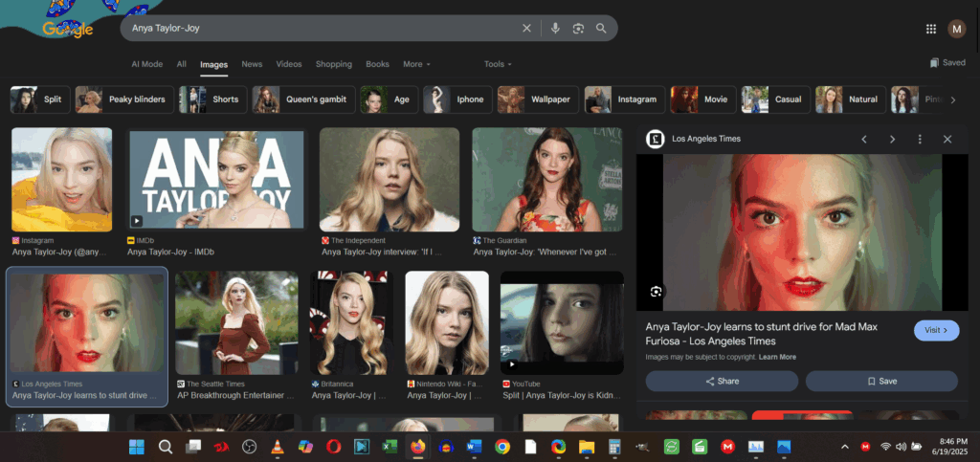
Task: Select the Movie filter chip
Action: click(x=703, y=99)
